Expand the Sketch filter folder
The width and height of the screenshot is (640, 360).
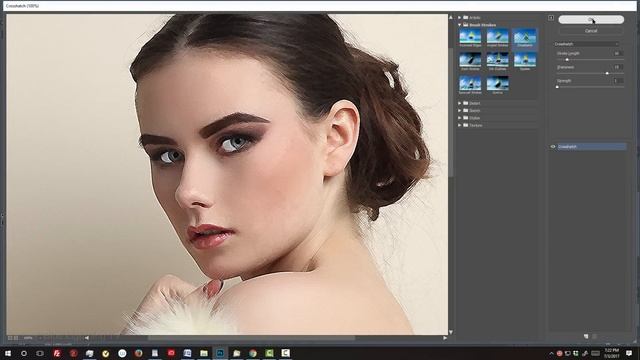click(459, 111)
